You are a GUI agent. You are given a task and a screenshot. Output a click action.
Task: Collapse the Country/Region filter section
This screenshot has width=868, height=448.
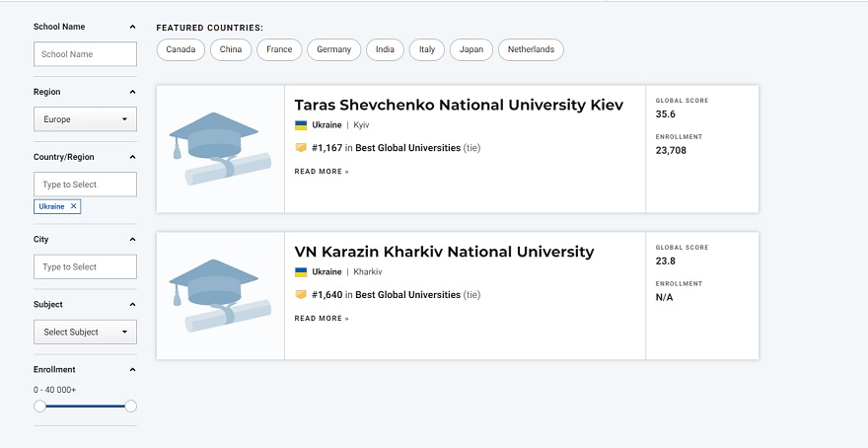132,157
